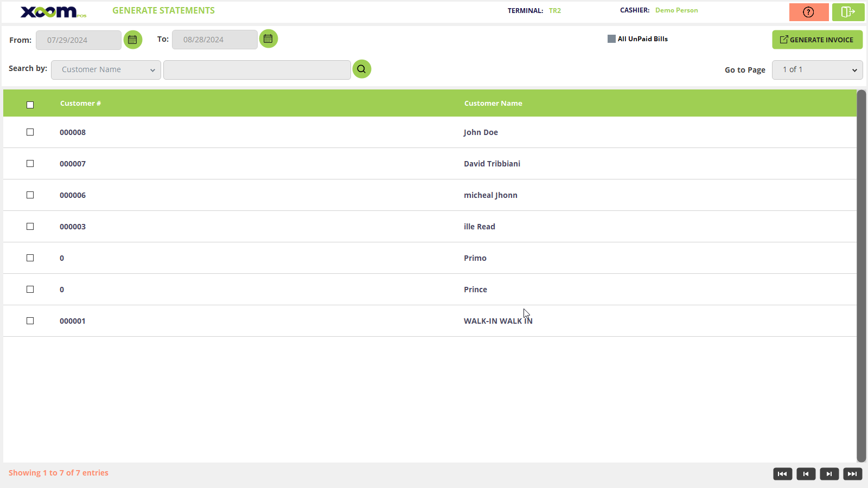Tick the checkbox for David Tribbiani
868x488 pixels.
point(30,164)
